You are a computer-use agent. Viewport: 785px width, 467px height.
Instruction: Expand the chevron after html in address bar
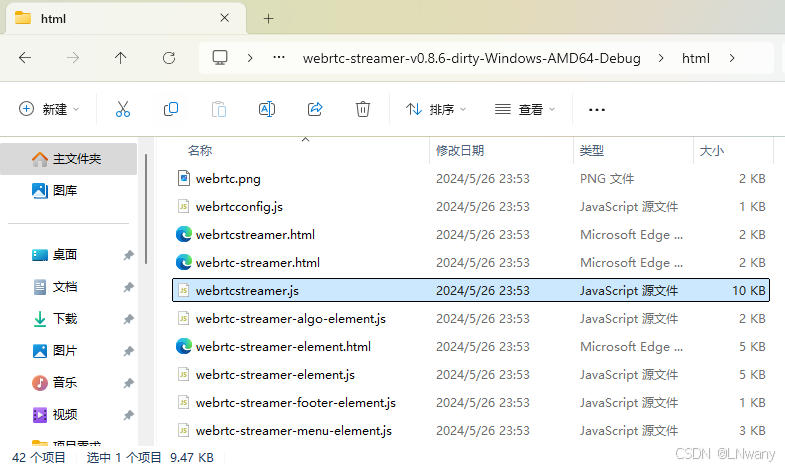[x=732, y=58]
